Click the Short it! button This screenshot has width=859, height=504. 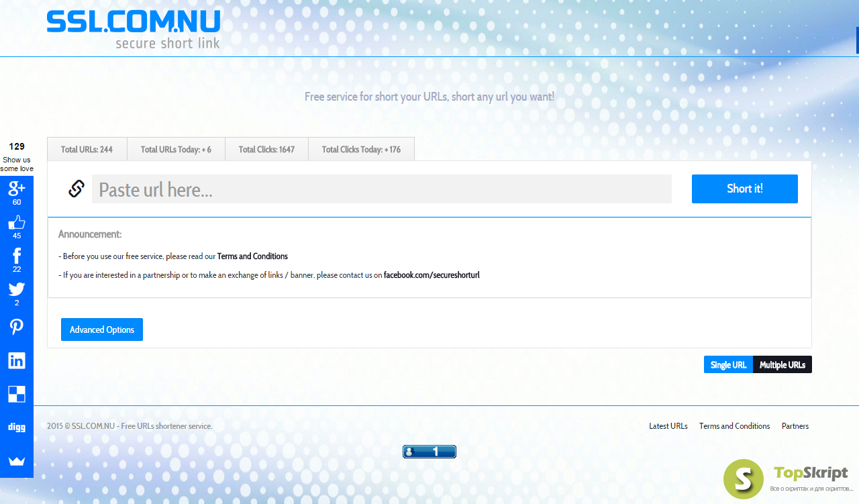click(x=745, y=189)
